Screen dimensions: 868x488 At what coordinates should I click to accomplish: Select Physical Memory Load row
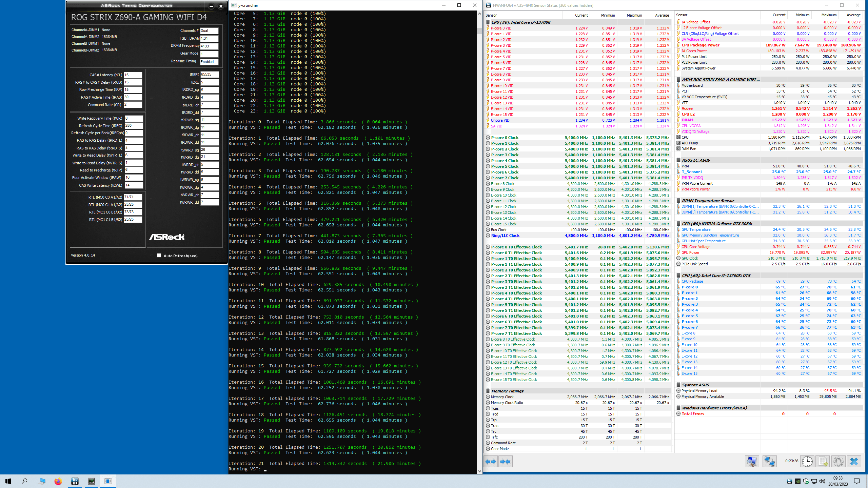click(x=769, y=391)
